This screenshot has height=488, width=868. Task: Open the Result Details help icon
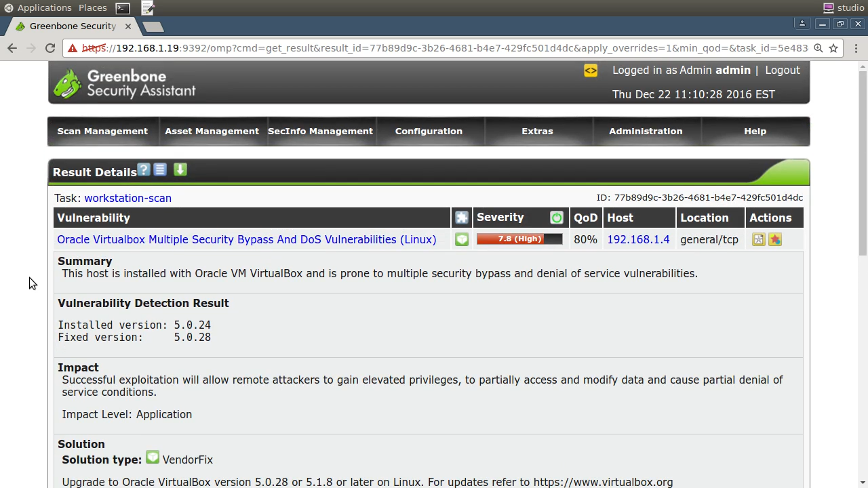click(144, 169)
